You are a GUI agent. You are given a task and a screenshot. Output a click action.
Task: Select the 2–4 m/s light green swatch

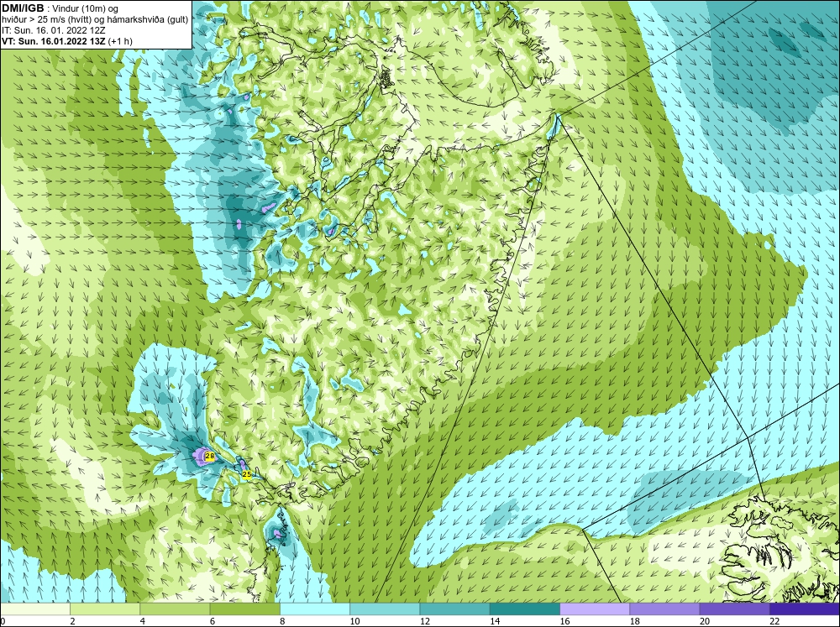[x=105, y=609]
